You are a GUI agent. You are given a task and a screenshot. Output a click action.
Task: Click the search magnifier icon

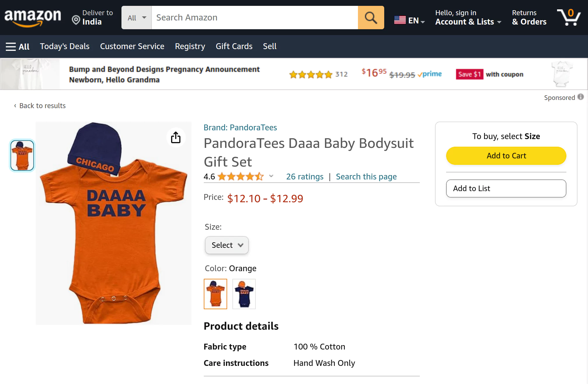tap(370, 17)
